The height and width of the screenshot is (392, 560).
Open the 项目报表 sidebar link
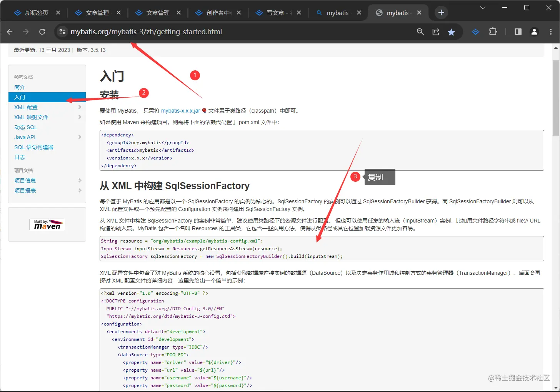[x=25, y=191]
